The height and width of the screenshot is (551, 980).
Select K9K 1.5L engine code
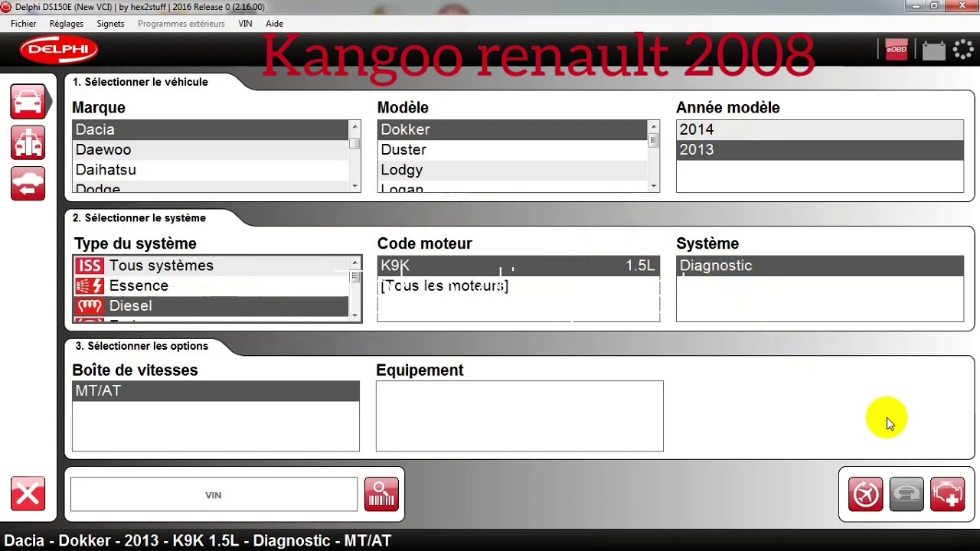pos(518,266)
